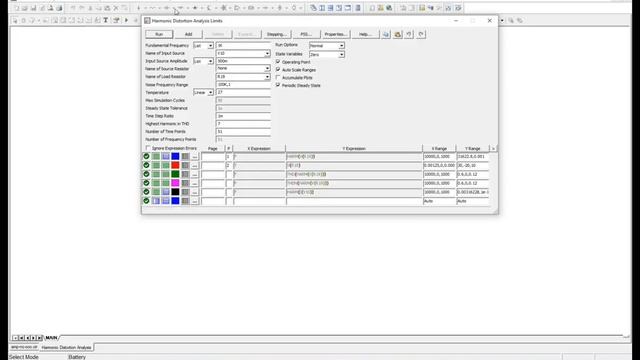
Task: Open ellipsis button in the Auto range row
Action: click(x=195, y=201)
